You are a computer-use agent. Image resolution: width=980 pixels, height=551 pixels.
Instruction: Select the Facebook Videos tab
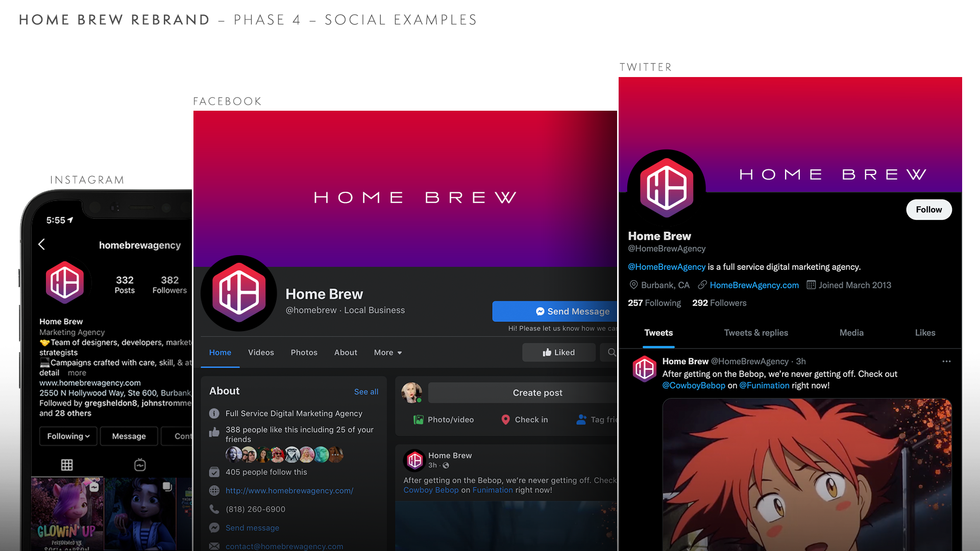tap(261, 353)
